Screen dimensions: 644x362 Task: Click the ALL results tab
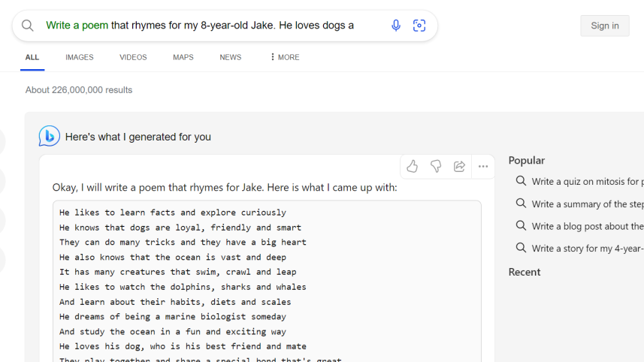click(x=32, y=57)
